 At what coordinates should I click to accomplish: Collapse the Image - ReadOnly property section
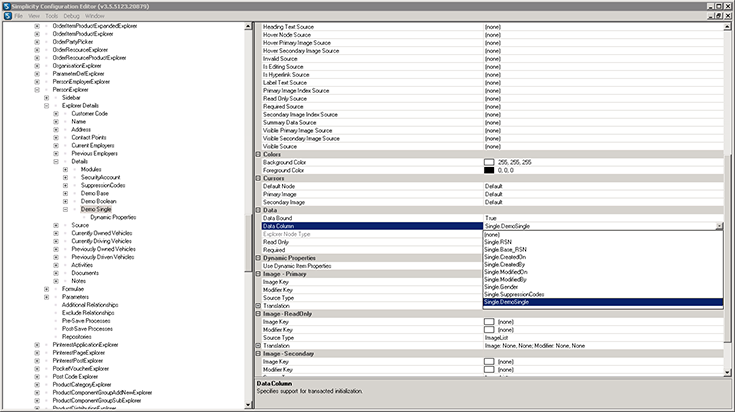[259, 313]
